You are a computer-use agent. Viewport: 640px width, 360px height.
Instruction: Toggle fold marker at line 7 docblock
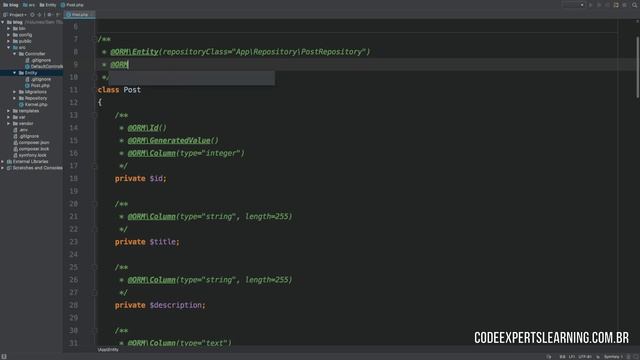pyautogui.click(x=95, y=39)
